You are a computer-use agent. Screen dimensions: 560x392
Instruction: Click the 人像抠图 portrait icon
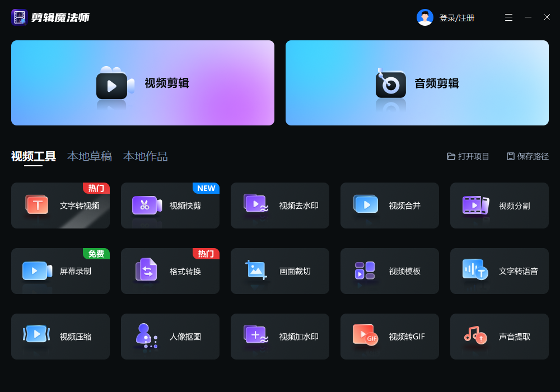click(x=146, y=336)
